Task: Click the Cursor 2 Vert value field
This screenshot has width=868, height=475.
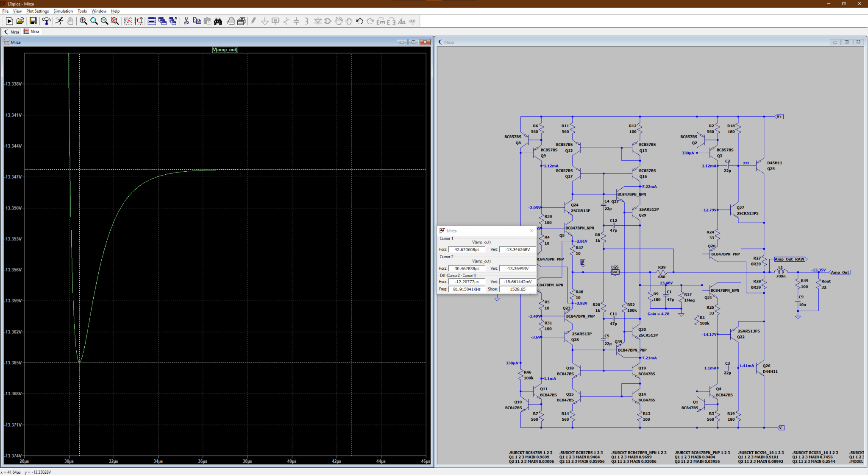Action: pyautogui.click(x=517, y=268)
